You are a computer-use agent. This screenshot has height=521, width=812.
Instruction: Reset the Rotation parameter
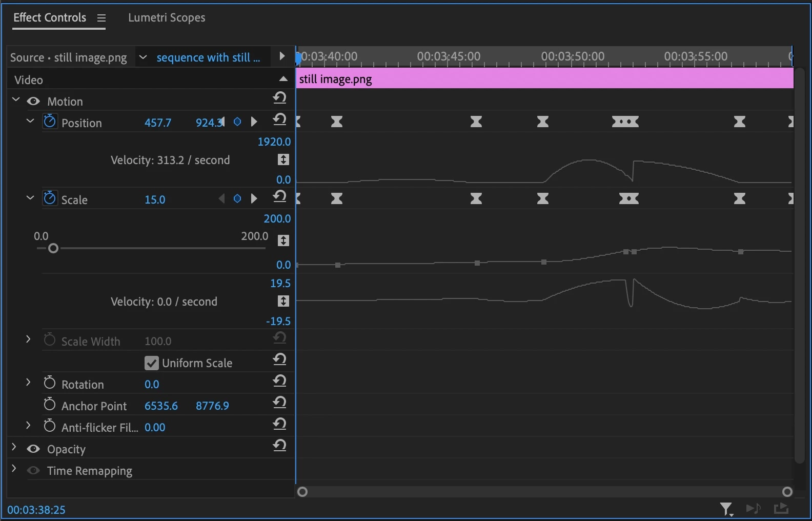pyautogui.click(x=280, y=380)
